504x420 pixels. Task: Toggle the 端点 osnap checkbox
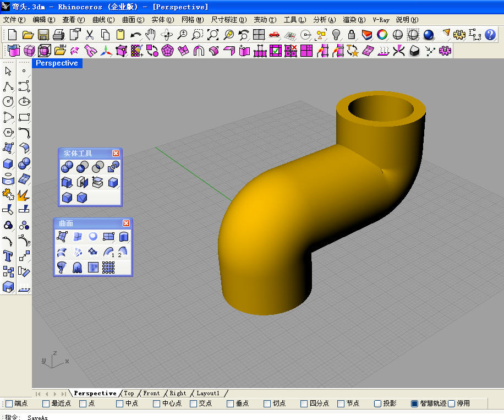point(9,403)
